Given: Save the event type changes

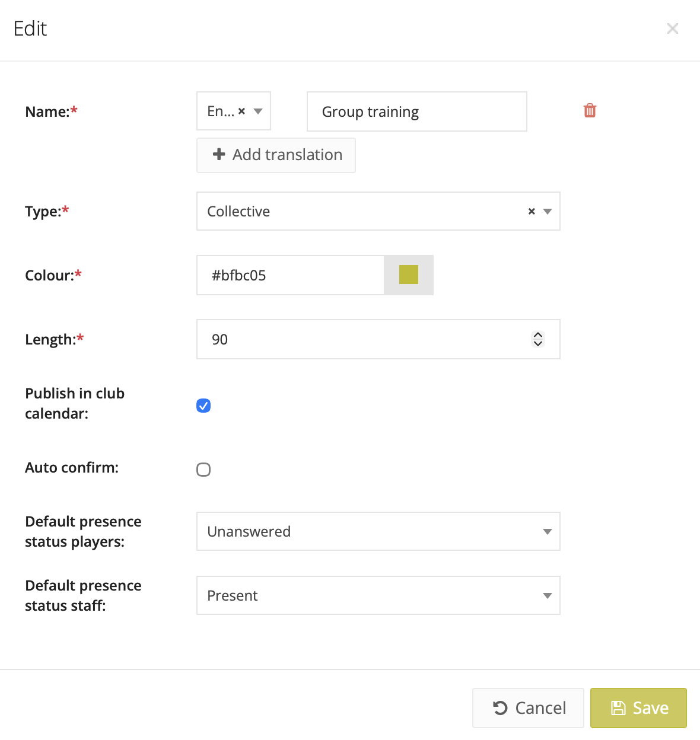Looking at the screenshot, I should click(x=638, y=708).
